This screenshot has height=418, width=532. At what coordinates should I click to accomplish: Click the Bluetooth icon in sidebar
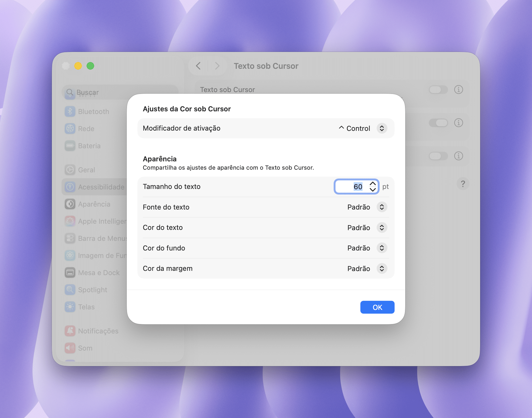pyautogui.click(x=70, y=112)
